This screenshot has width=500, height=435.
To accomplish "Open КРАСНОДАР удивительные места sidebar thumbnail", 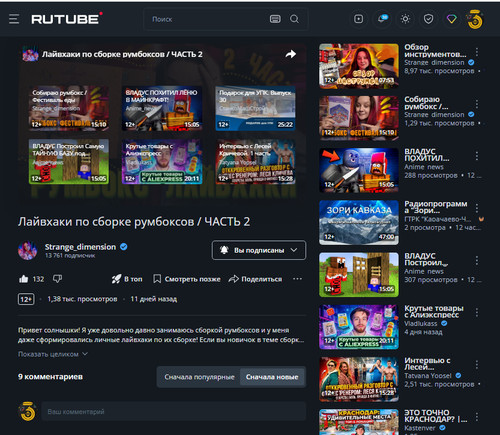I will [359, 422].
